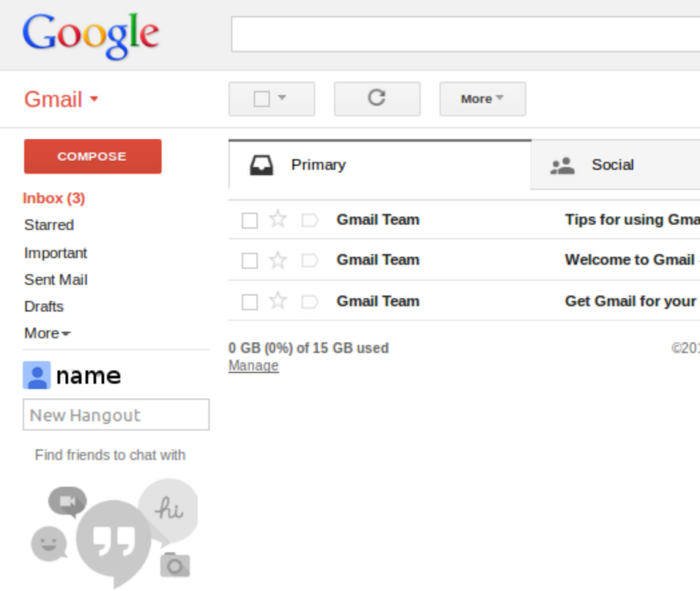Click the 'hi' speech bubble graphic
Image resolution: width=700 pixels, height=591 pixels.
[x=170, y=509]
